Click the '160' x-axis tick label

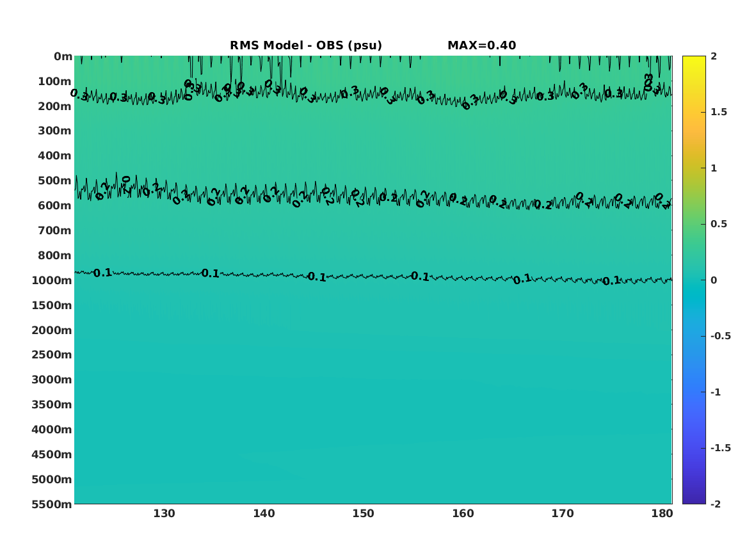pos(463,514)
